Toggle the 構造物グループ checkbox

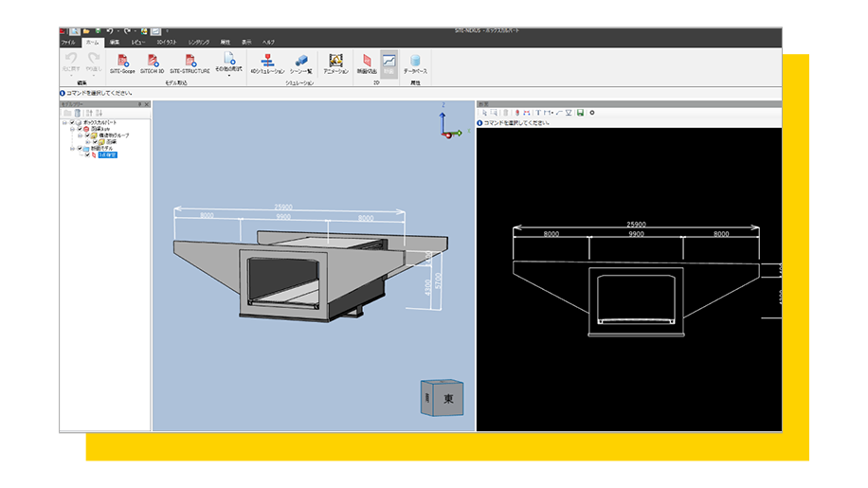pyautogui.click(x=88, y=136)
